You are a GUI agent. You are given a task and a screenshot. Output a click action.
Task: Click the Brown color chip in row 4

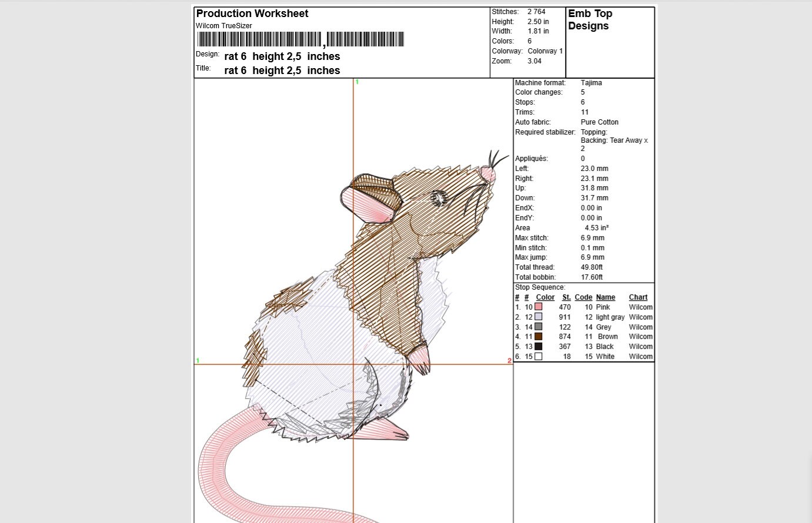pos(539,336)
